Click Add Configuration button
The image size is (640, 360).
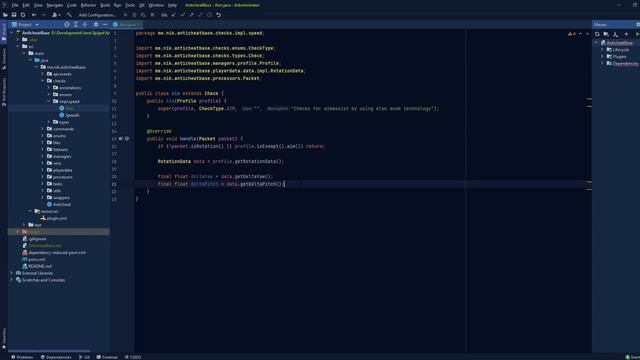tap(97, 15)
